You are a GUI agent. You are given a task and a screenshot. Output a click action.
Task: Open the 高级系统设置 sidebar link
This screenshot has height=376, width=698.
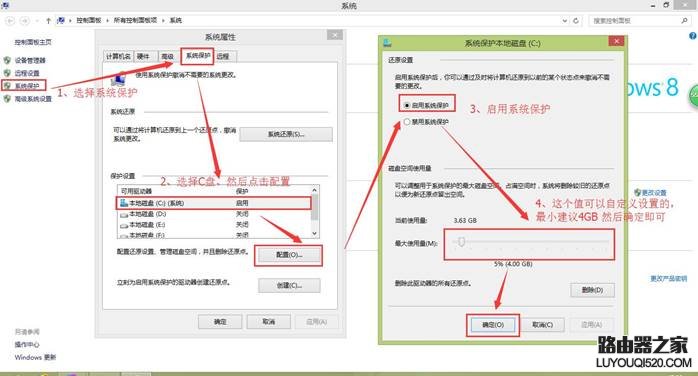33,99
